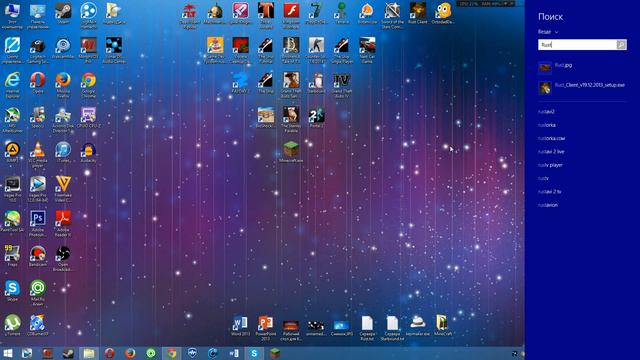Open the Minecraft block taskbar icon
This screenshot has height=360, width=640.
click(x=275, y=353)
